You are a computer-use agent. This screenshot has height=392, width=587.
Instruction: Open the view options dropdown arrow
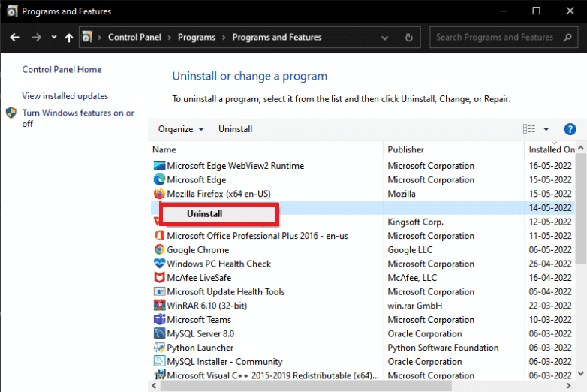tap(546, 129)
